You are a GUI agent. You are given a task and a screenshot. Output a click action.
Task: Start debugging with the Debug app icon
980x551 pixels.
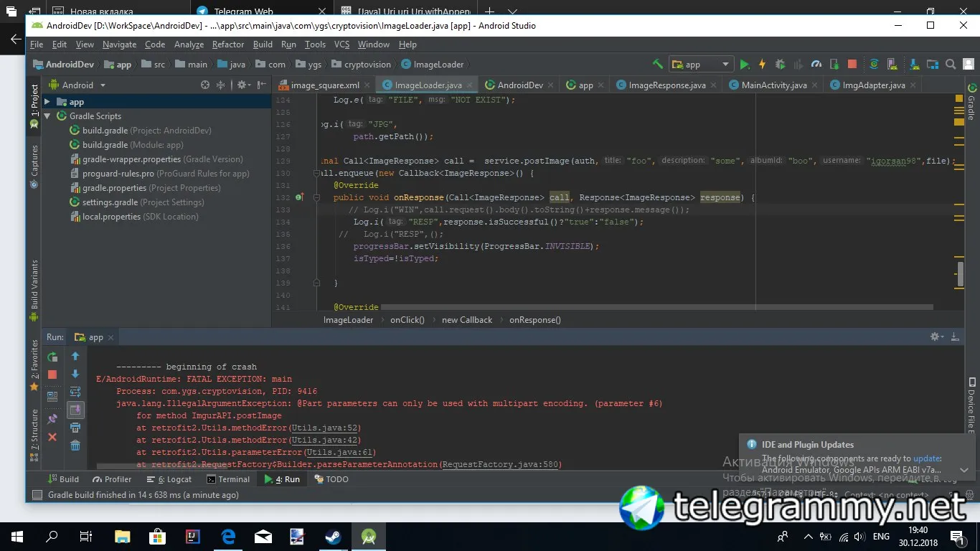780,65
